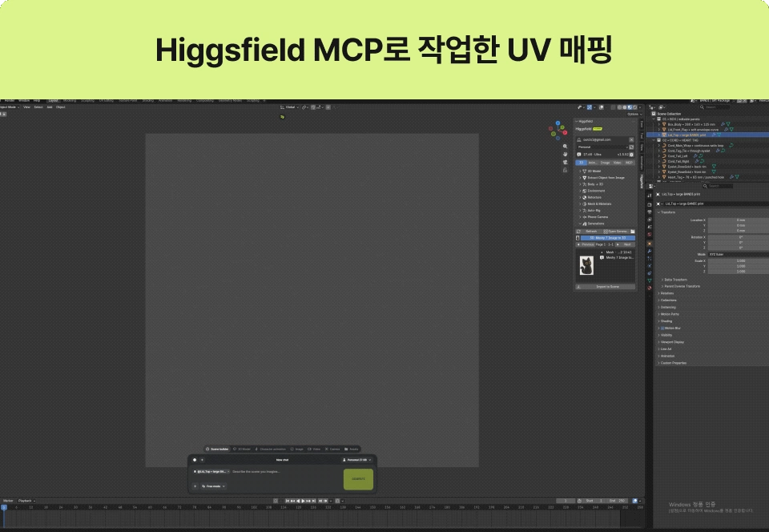
Task: Click the Import to Scene button
Action: (606, 286)
